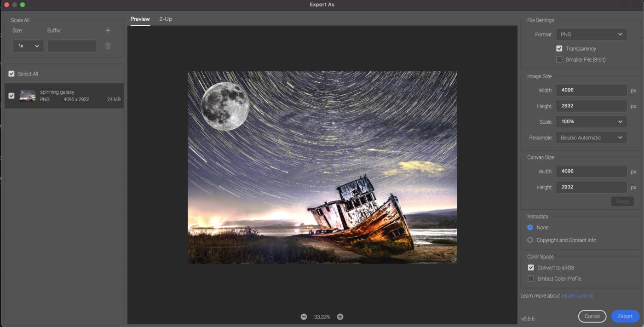Screen dimensions: 644x327
Task: Click the spinning galaxy file thumbnail
Action: (x=27, y=95)
